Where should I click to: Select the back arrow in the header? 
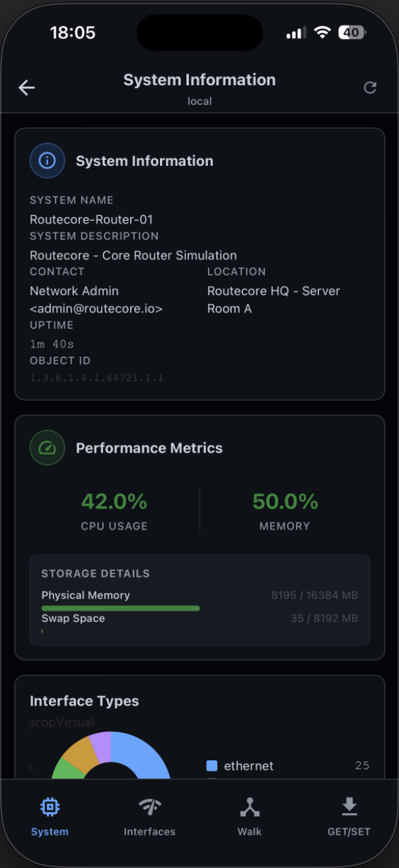[x=26, y=87]
